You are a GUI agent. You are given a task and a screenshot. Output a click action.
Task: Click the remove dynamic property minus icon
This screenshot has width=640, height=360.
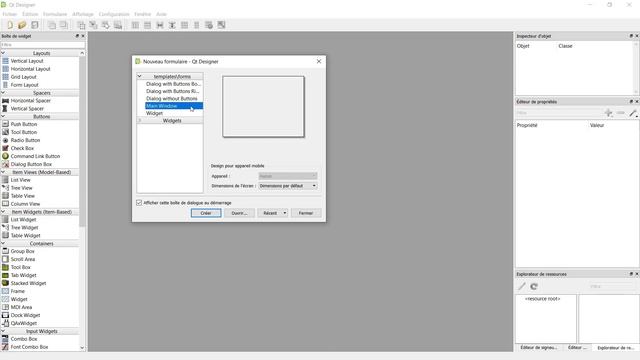(x=620, y=113)
